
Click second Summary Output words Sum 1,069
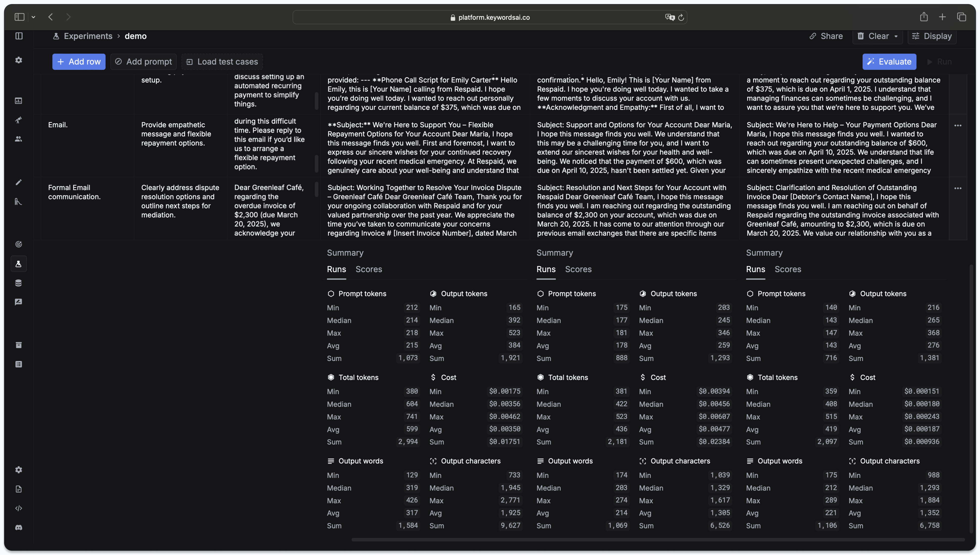click(x=617, y=526)
